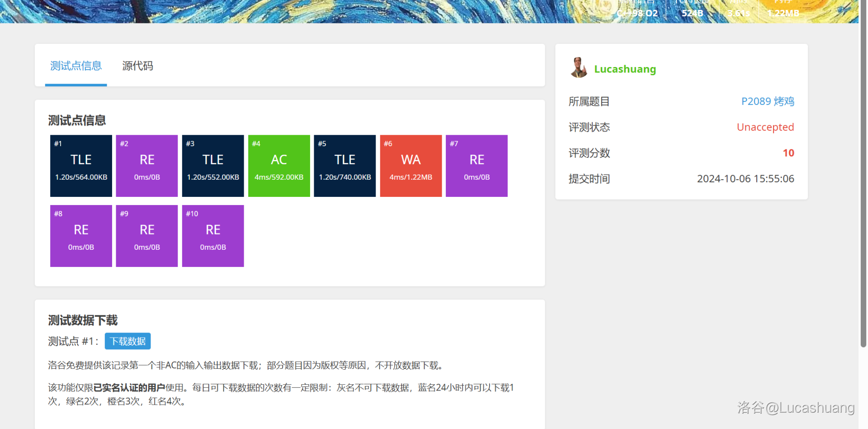This screenshot has height=429, width=868.
Task: Open the 源代码 tab
Action: tap(137, 66)
